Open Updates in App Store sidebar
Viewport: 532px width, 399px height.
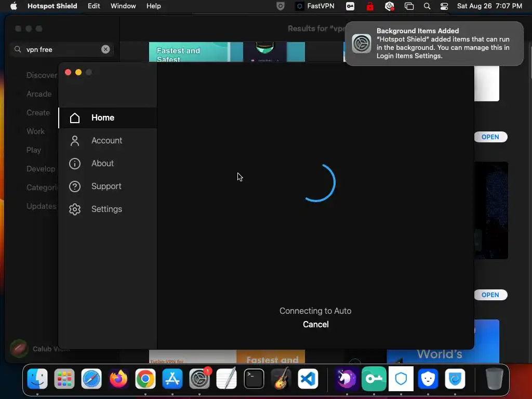(x=42, y=206)
